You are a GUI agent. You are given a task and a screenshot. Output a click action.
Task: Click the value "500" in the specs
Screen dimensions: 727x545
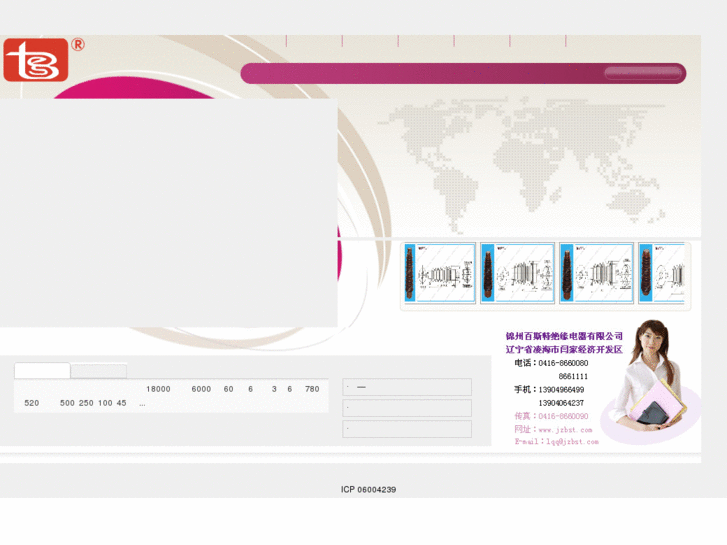coord(67,403)
